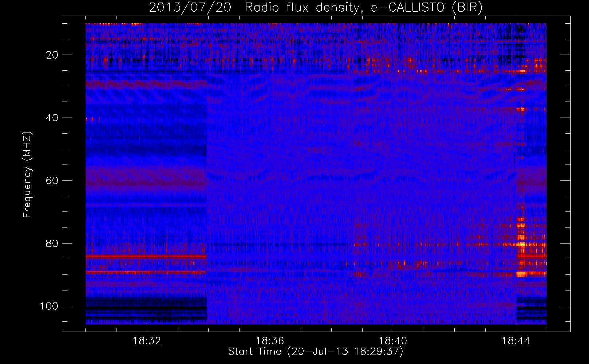
Task: Click the '80' frequency tick label
Action: pyautogui.click(x=52, y=244)
